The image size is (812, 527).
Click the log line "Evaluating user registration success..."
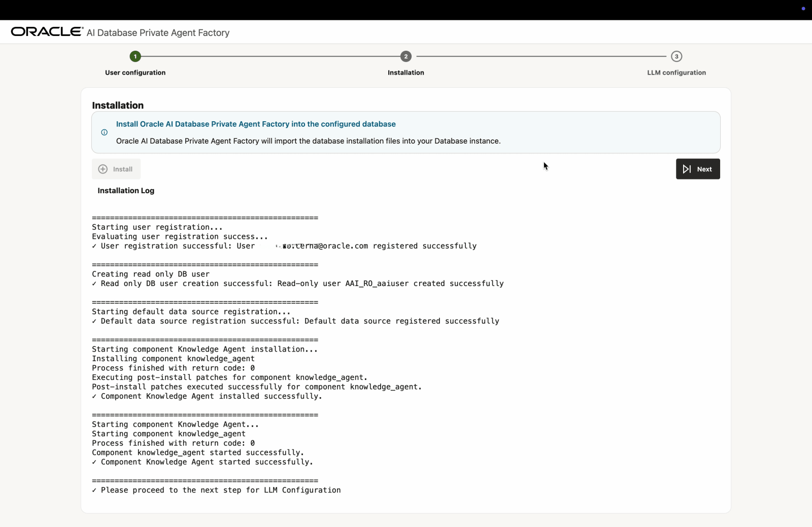(x=180, y=236)
